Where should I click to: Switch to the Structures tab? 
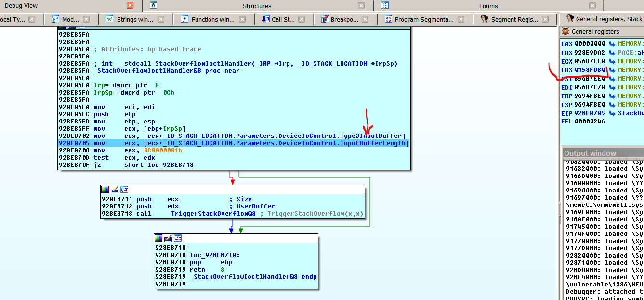257,6
